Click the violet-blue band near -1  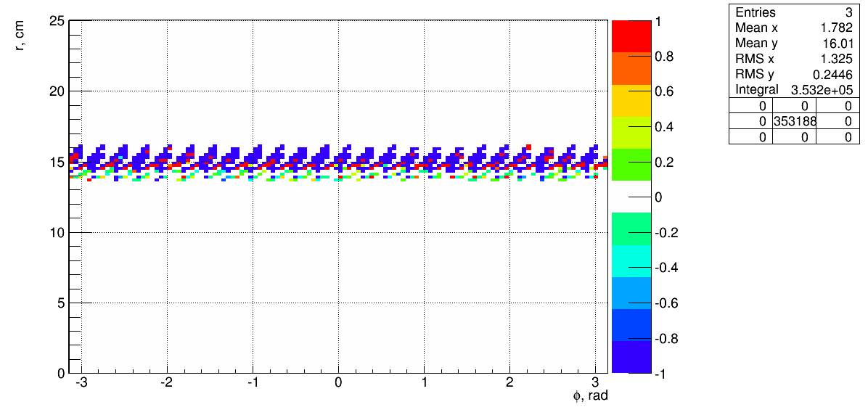pyautogui.click(x=631, y=357)
